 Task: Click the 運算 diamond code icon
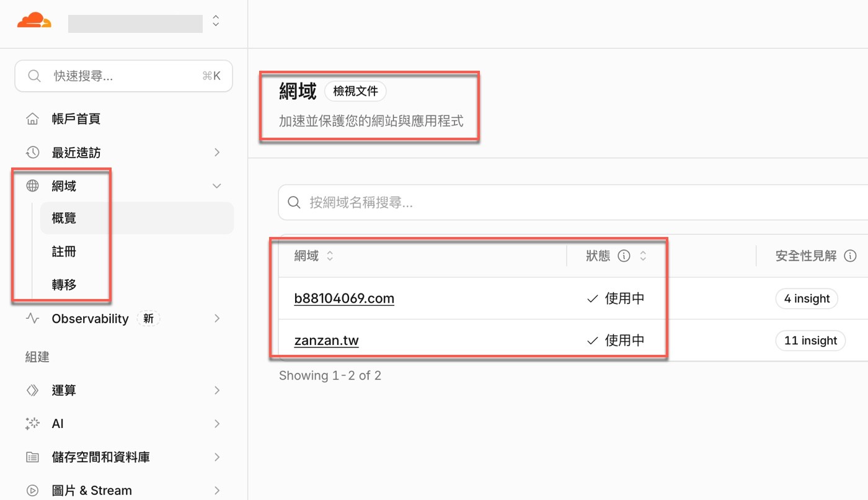(32, 390)
